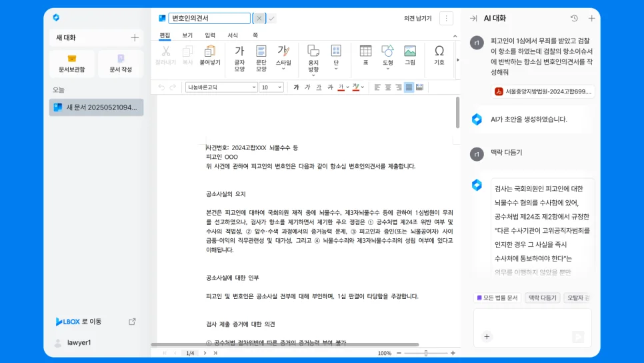
Task: Apply distributed alignment
Action: 420,87
